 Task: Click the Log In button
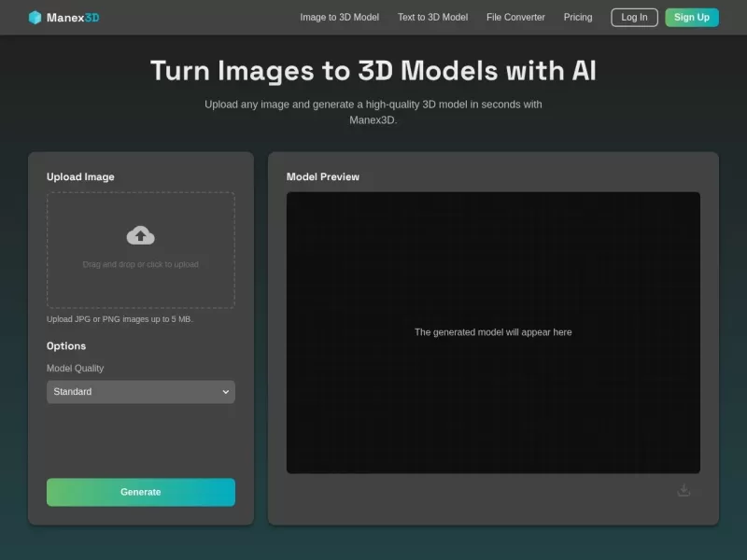coord(634,17)
